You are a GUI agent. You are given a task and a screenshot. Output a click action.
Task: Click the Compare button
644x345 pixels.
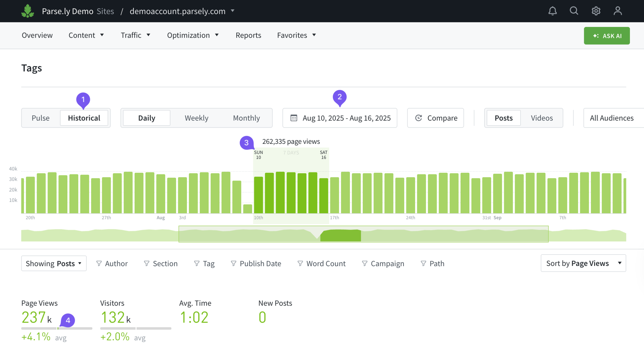pos(435,118)
